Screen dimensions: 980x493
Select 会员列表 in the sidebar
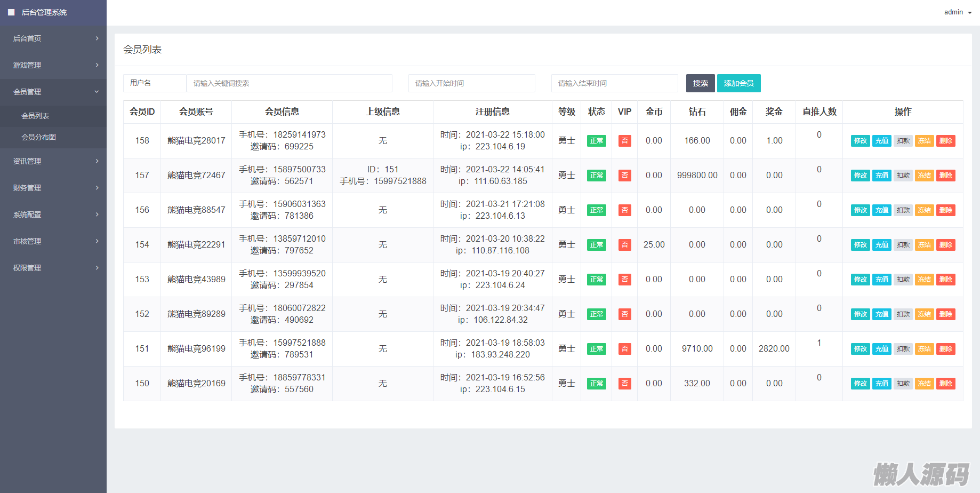pyautogui.click(x=35, y=116)
